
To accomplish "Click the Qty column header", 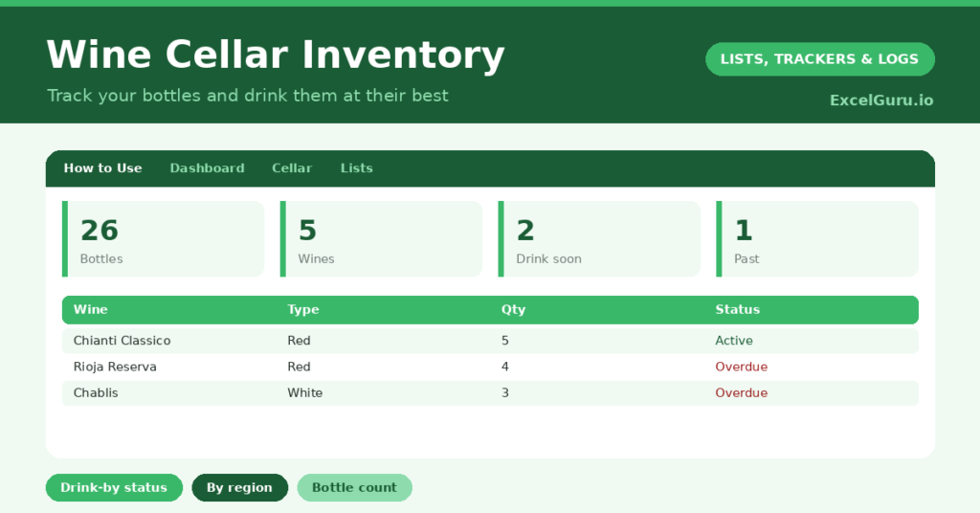I will click(x=513, y=310).
